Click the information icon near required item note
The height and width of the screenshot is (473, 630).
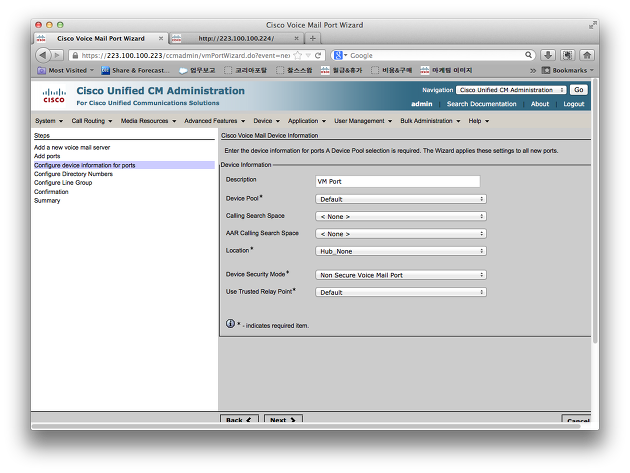point(230,324)
